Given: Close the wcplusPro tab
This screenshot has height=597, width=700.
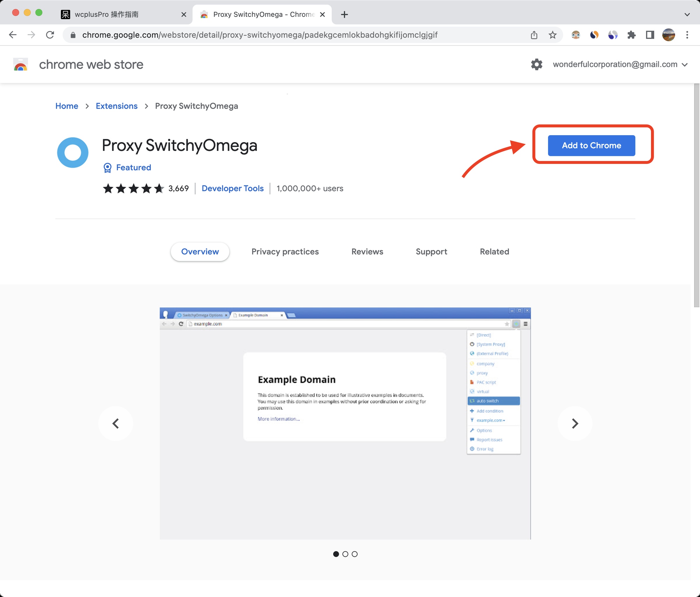Looking at the screenshot, I should [x=184, y=14].
